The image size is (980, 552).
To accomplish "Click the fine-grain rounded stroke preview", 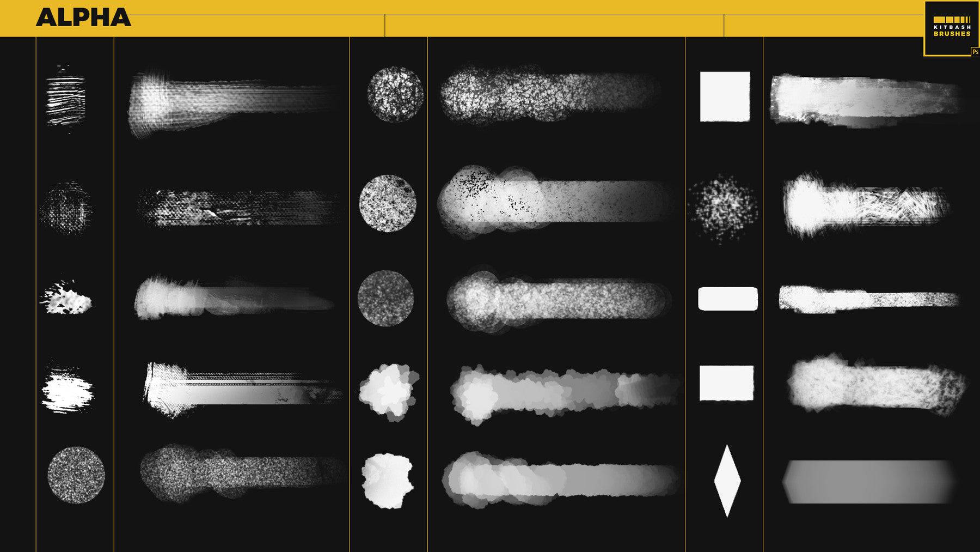I will point(559,299).
